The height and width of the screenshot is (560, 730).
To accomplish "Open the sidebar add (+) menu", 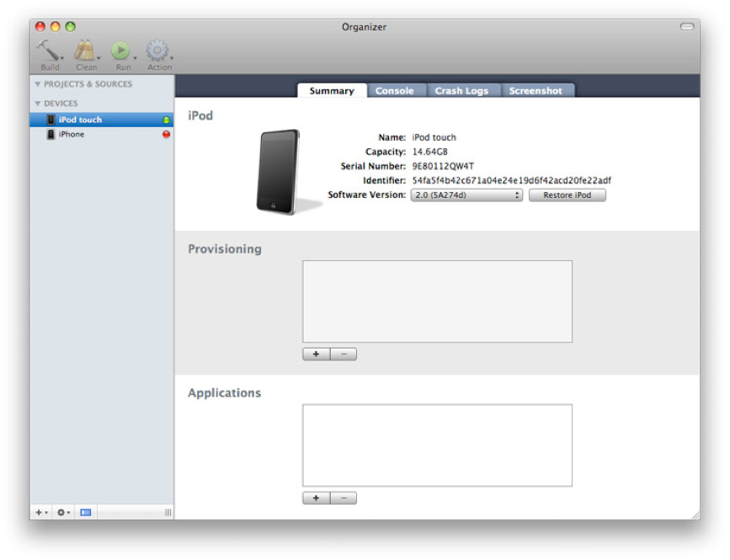I will coord(41,513).
